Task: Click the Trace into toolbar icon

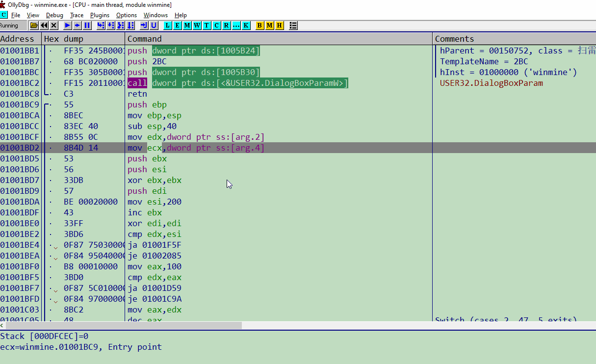Action: coord(121,25)
